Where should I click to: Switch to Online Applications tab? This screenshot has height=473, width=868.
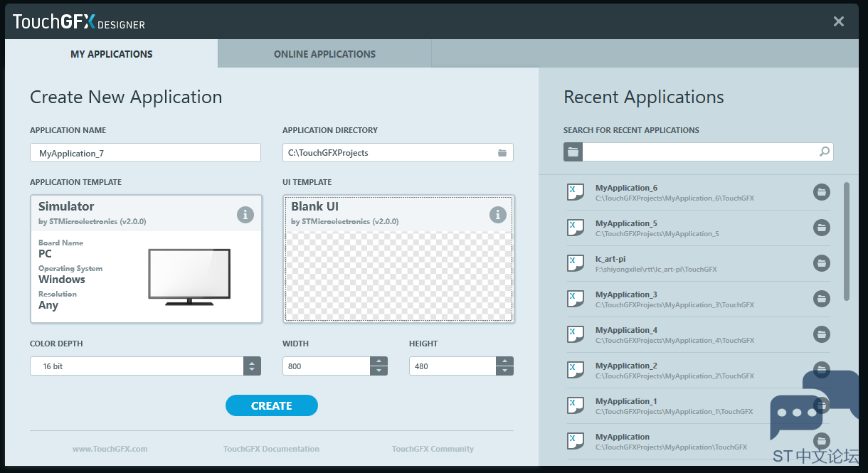[324, 54]
